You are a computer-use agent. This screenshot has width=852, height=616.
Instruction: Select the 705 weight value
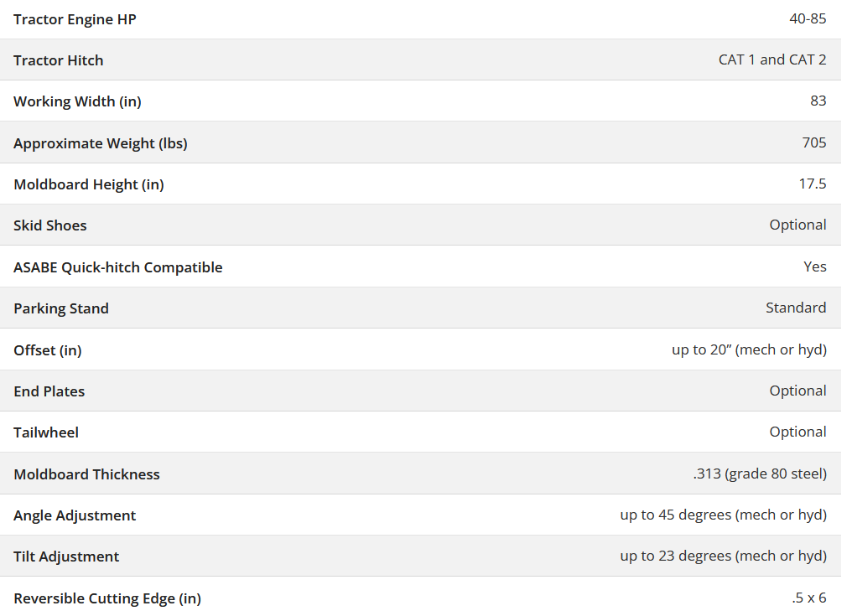tap(813, 142)
